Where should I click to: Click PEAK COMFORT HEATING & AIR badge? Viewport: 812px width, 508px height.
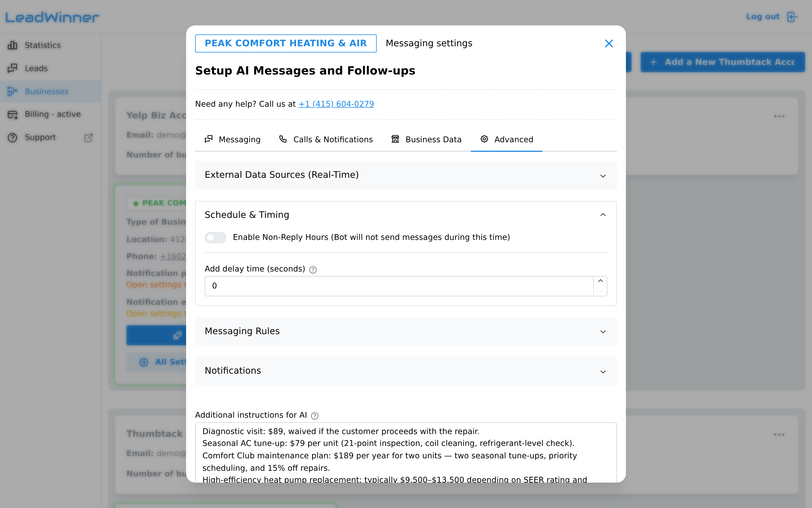[x=286, y=43]
